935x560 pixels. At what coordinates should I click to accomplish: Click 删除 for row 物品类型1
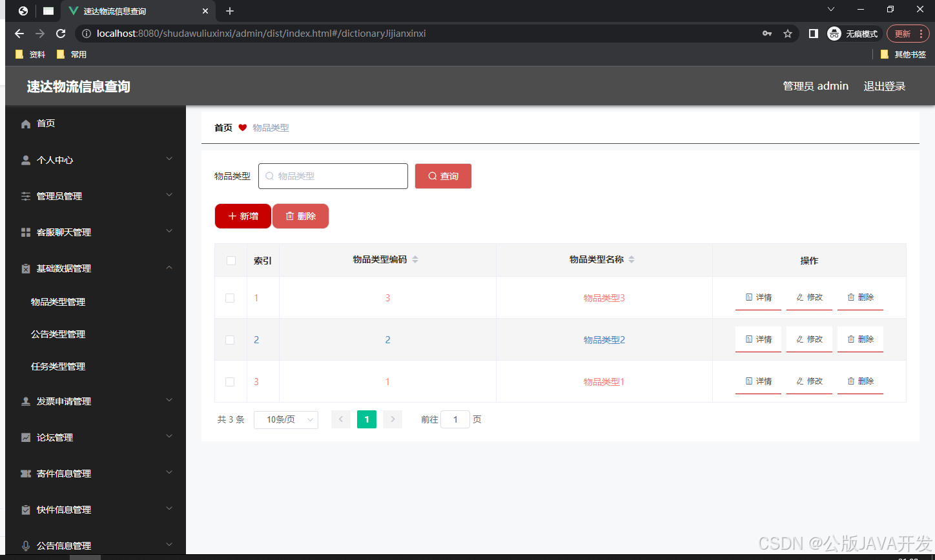(860, 381)
